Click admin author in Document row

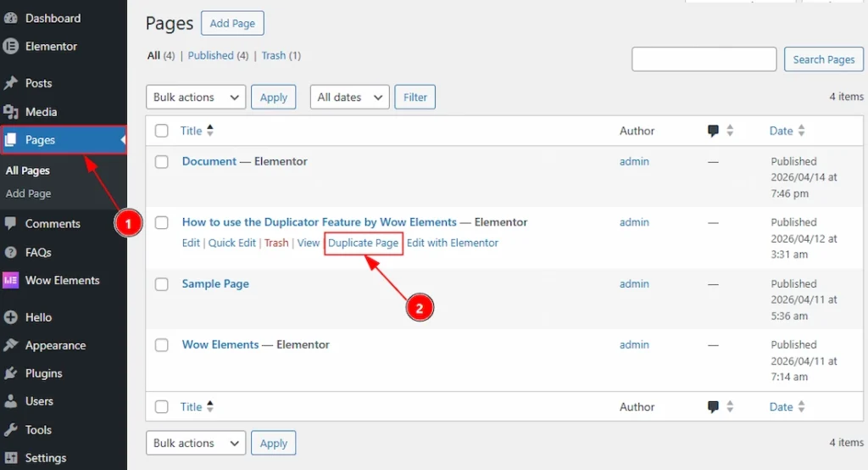634,161
